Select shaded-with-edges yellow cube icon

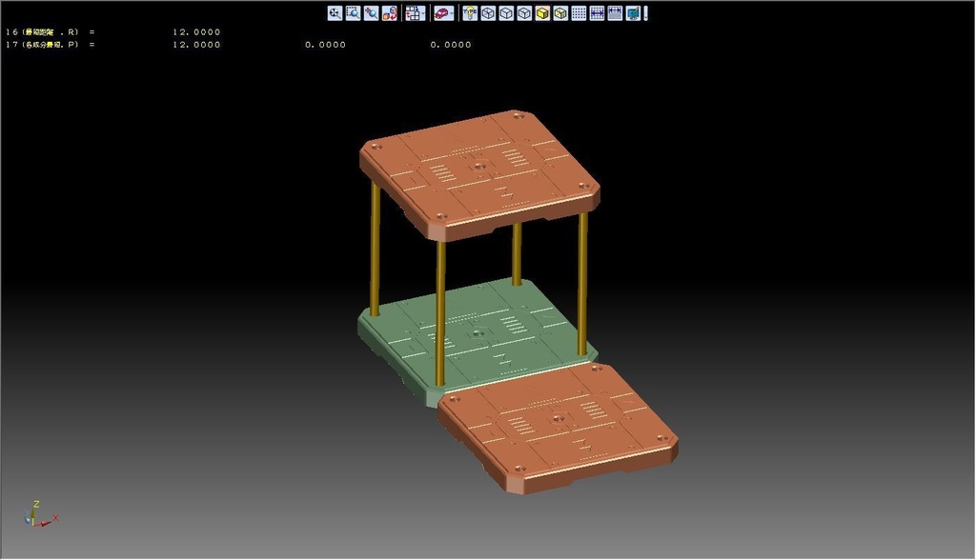pyautogui.click(x=560, y=13)
